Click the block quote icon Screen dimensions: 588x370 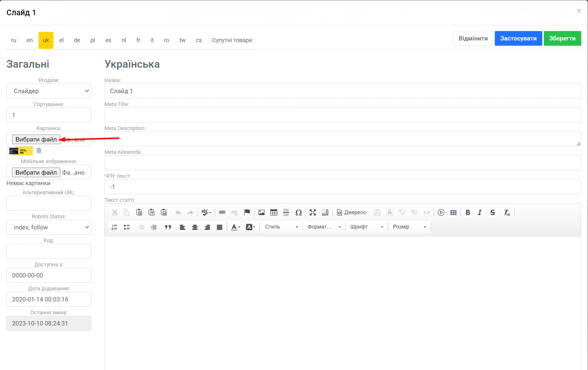[168, 227]
